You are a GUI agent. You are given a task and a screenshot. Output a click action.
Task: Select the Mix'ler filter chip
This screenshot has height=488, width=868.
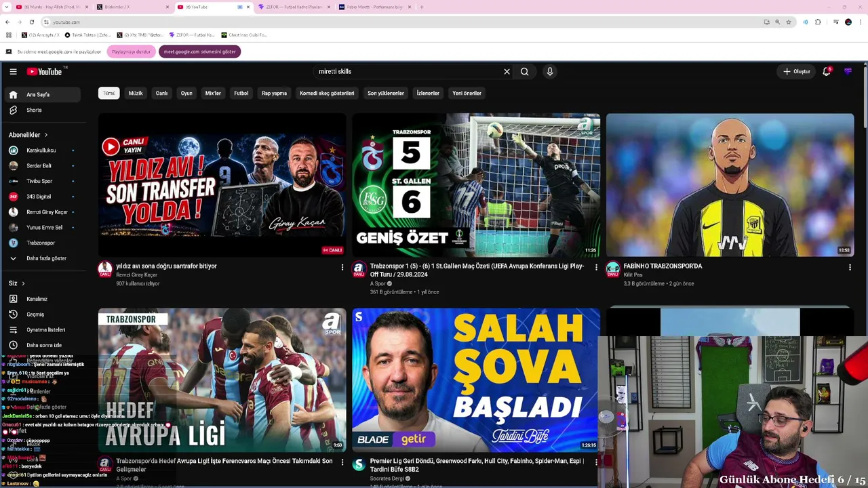click(x=213, y=93)
